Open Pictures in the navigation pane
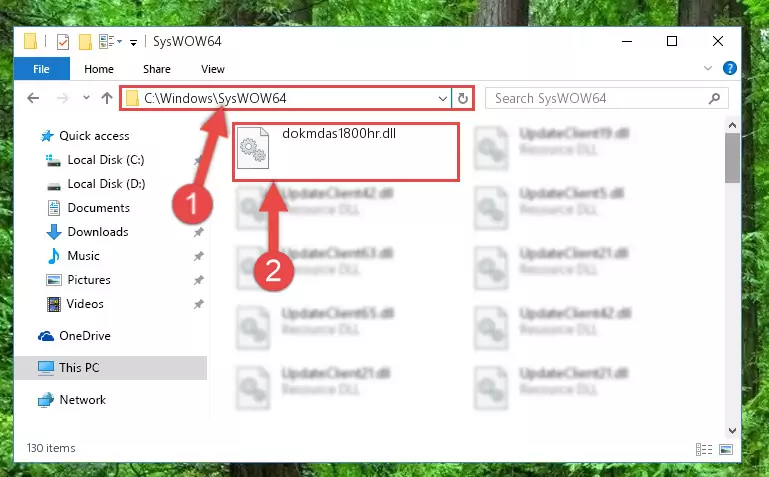The image size is (769, 477). click(x=89, y=280)
